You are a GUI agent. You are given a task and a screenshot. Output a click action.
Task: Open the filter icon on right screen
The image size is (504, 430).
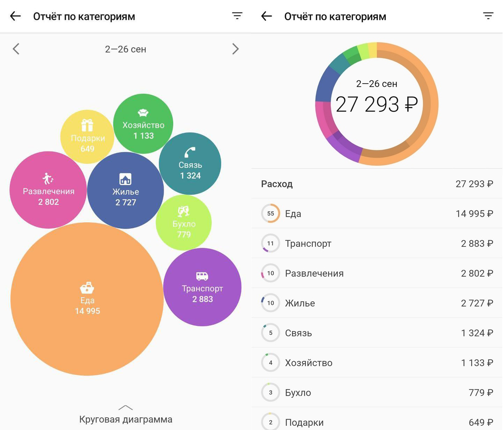click(x=488, y=16)
